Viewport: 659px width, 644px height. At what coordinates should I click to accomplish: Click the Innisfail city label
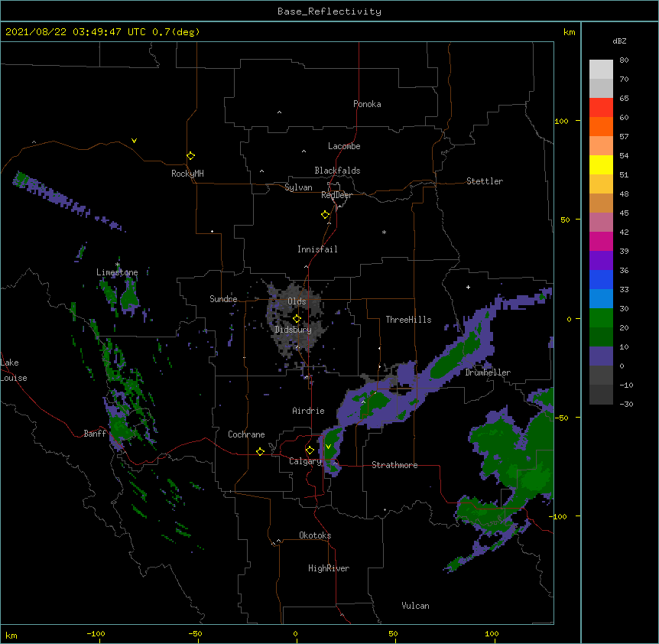tap(317, 249)
